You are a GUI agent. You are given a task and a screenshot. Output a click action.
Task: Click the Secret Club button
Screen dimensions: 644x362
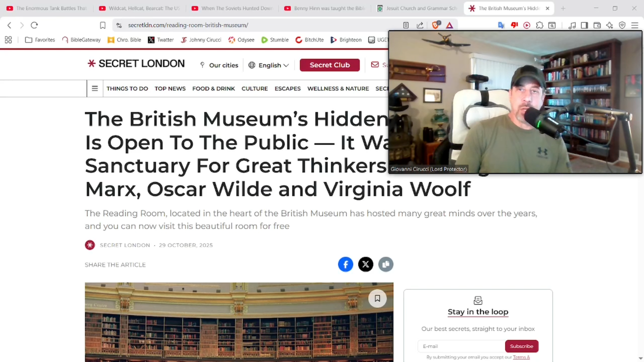tap(330, 65)
